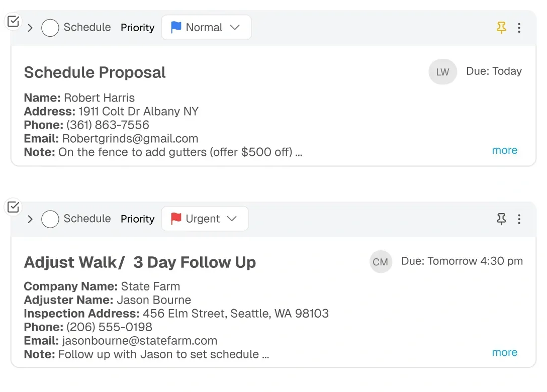Click phone number (361) 863-7556
This screenshot has width=547, height=392.
[108, 125]
